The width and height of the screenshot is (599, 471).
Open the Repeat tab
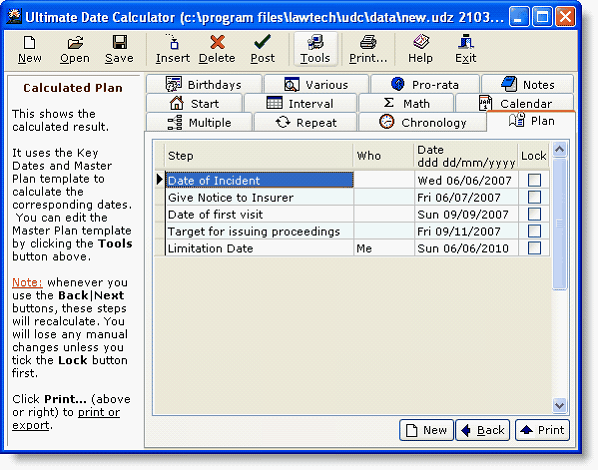pos(306,122)
